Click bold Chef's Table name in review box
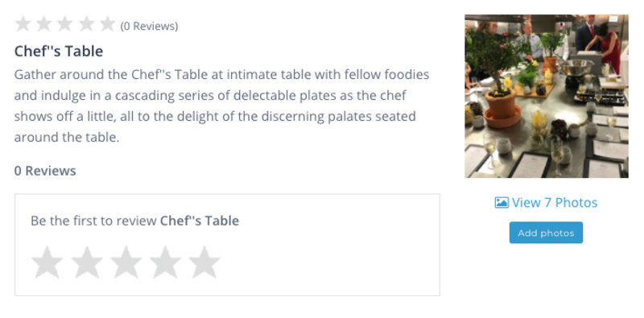This screenshot has height=318, width=644. pos(200,221)
